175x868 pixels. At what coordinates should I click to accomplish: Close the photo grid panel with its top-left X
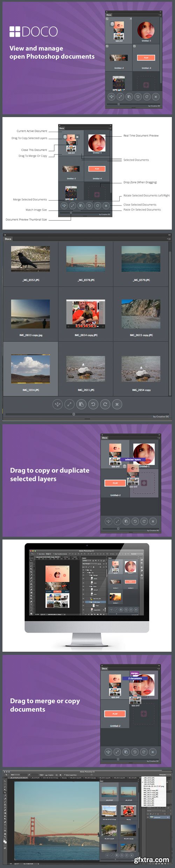pos(5,235)
